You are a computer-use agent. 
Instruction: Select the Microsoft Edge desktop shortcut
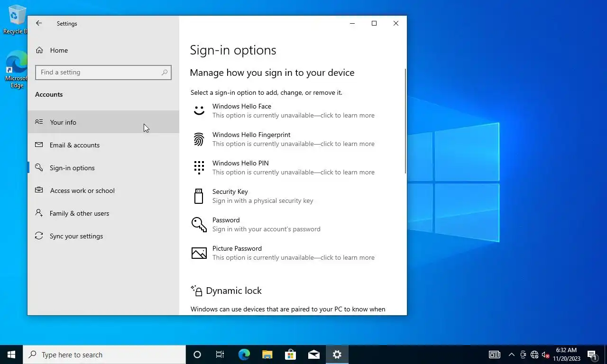[x=16, y=69]
